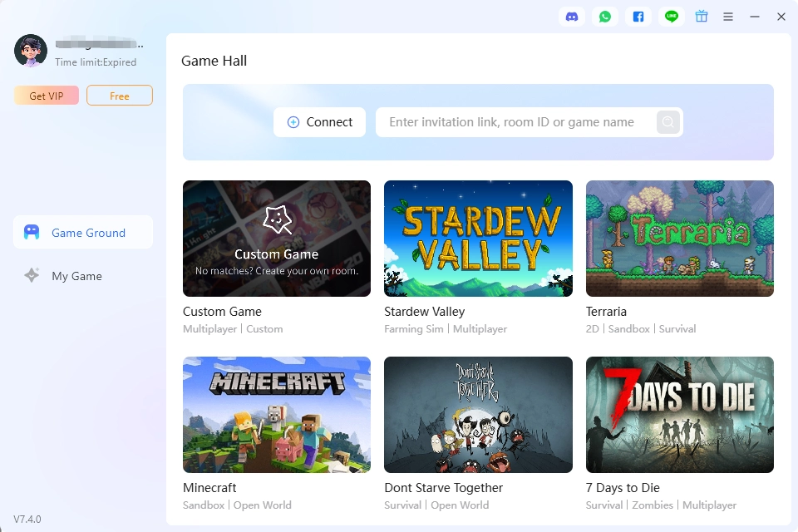Open the Discord community icon
The width and height of the screenshot is (798, 532).
(572, 17)
